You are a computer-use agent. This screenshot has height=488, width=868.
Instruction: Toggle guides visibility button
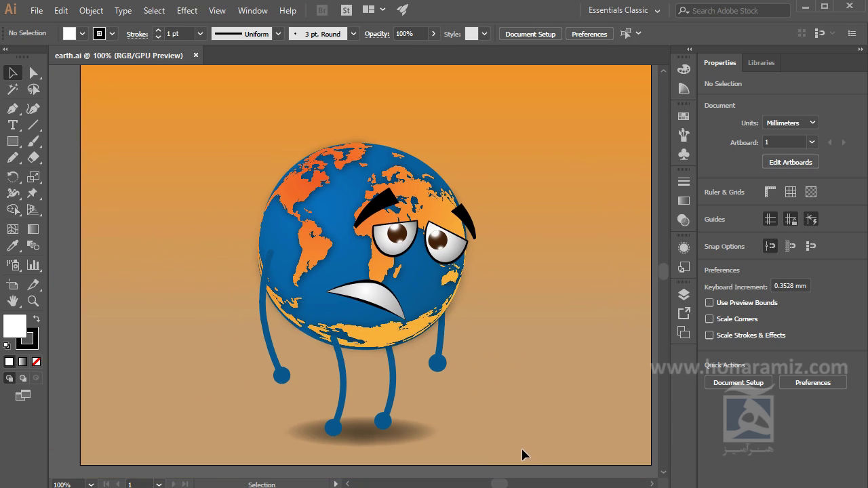770,219
